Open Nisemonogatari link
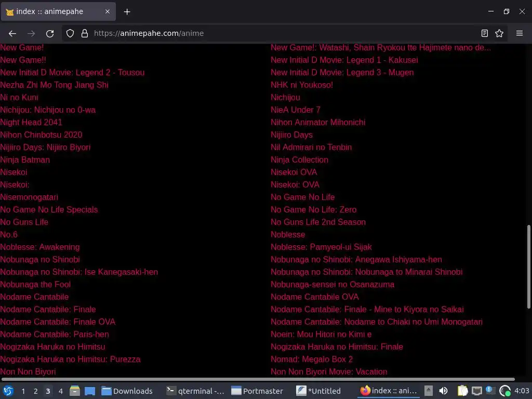This screenshot has height=399, width=532. (x=29, y=197)
